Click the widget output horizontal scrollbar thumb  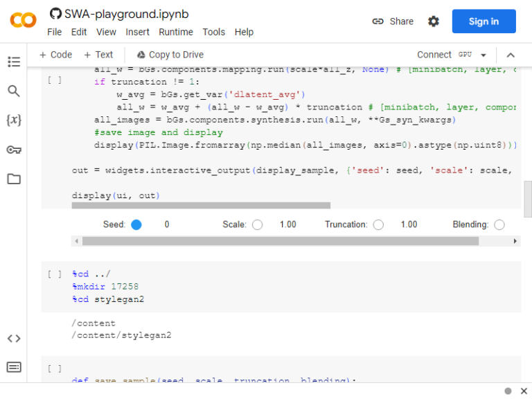click(x=281, y=241)
